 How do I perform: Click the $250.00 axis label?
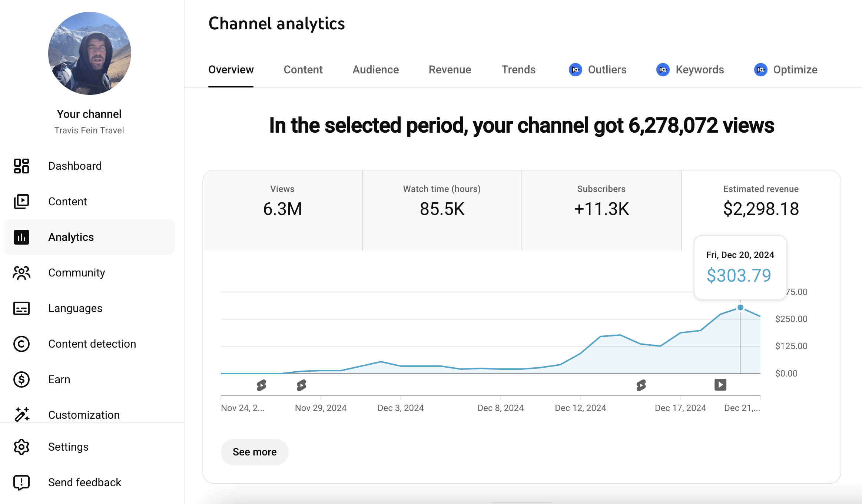(x=791, y=319)
